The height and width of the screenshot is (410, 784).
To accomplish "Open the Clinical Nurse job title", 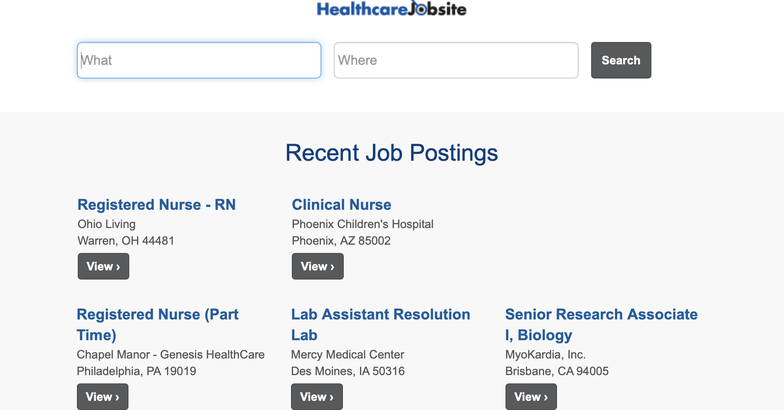I will tap(342, 204).
